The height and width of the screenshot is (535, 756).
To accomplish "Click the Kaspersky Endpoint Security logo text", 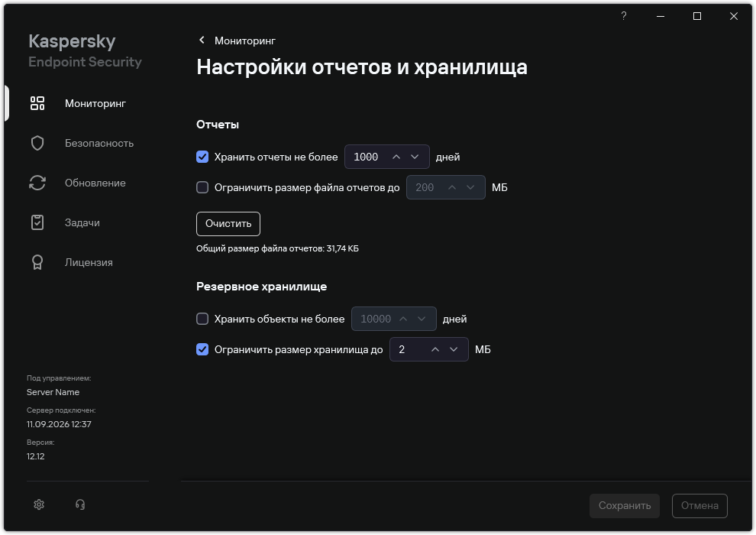I will point(85,50).
